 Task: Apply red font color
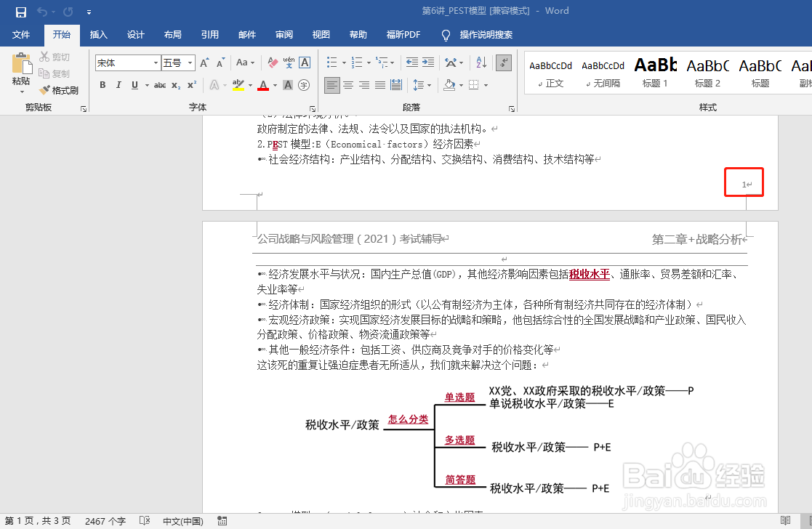[263, 85]
